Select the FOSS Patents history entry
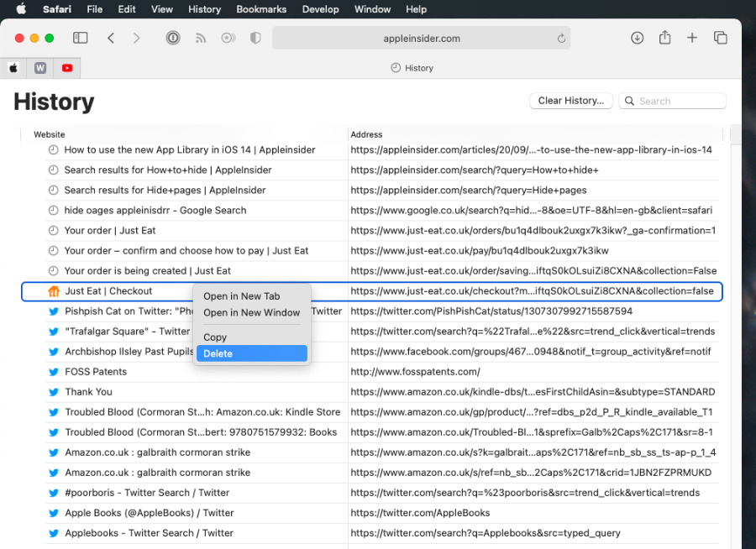Image resolution: width=756 pixels, height=549 pixels. tap(96, 372)
